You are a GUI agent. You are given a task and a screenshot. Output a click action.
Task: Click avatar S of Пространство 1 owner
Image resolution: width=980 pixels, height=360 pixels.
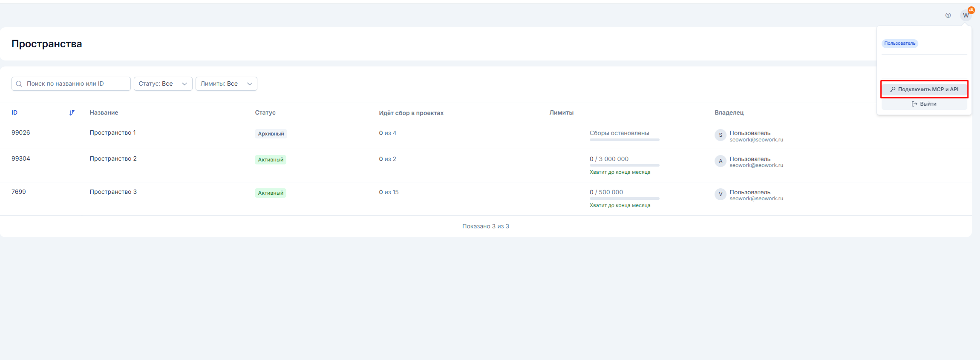[x=720, y=135]
